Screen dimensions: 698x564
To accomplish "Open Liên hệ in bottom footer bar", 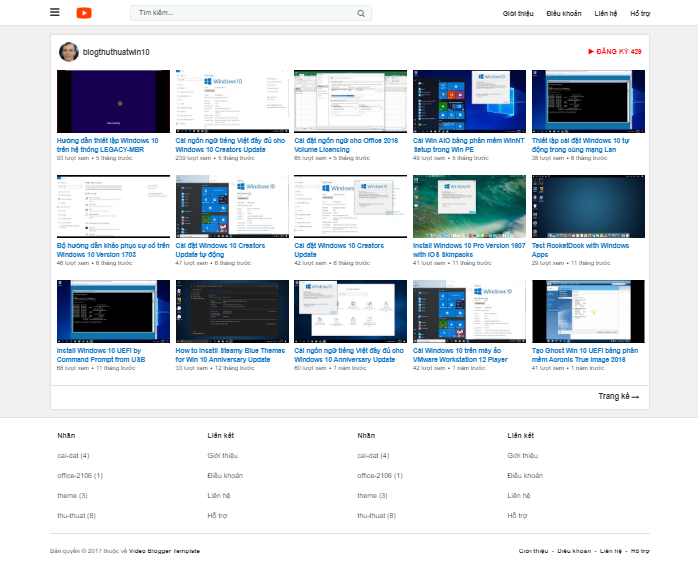I will pyautogui.click(x=611, y=551).
